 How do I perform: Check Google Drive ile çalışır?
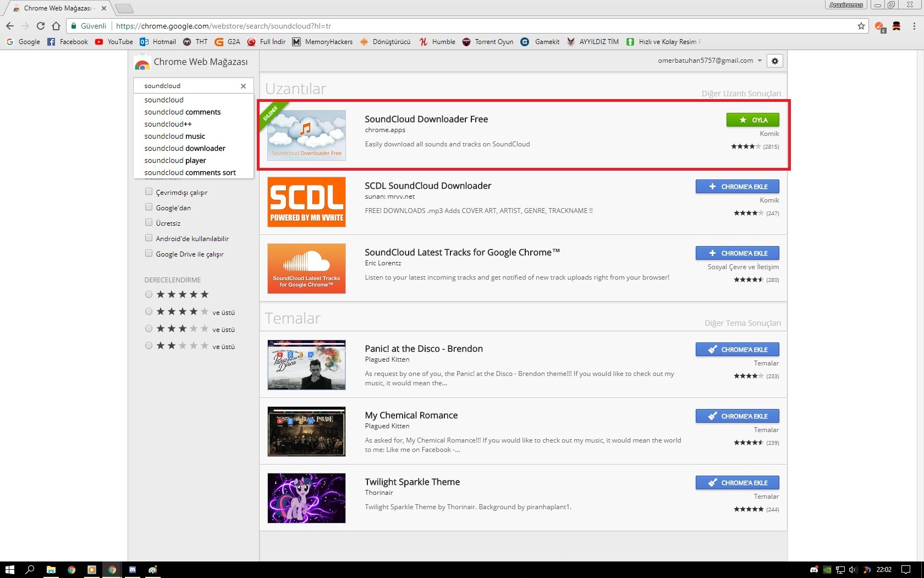pyautogui.click(x=148, y=253)
